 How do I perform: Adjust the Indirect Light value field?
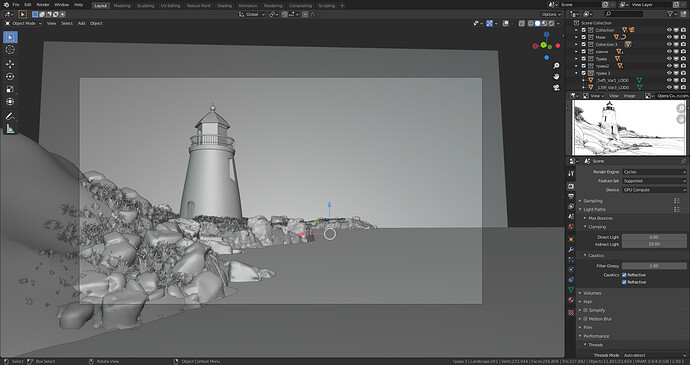click(x=654, y=244)
